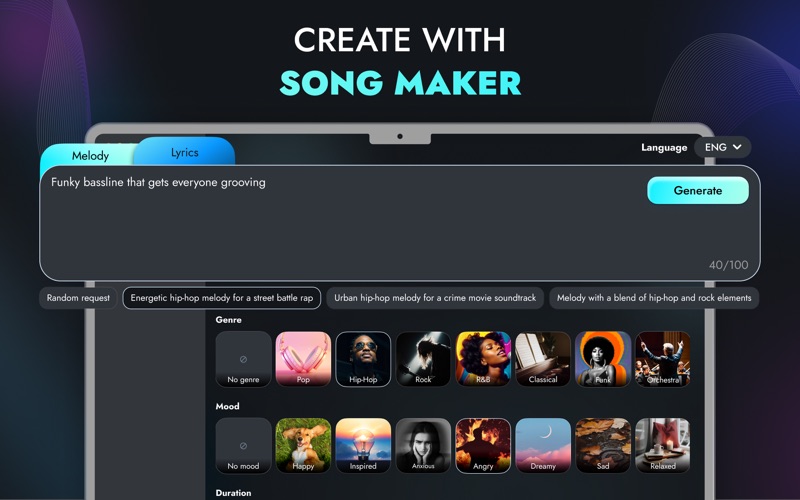800x500 pixels.
Task: Choose the Angry mood tile
Action: (483, 446)
